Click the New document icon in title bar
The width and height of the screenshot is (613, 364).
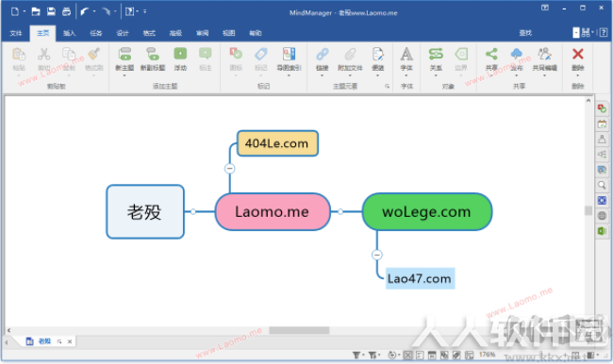(15, 11)
